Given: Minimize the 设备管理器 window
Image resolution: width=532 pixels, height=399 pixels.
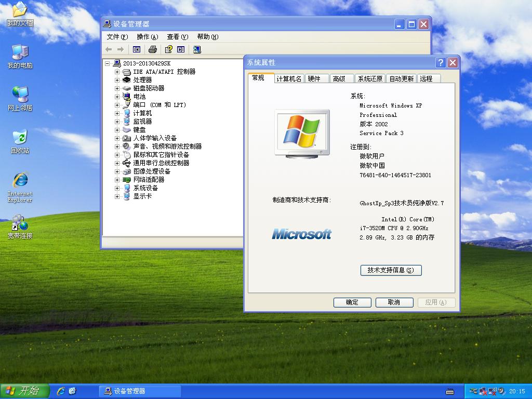Looking at the screenshot, I should (400, 24).
